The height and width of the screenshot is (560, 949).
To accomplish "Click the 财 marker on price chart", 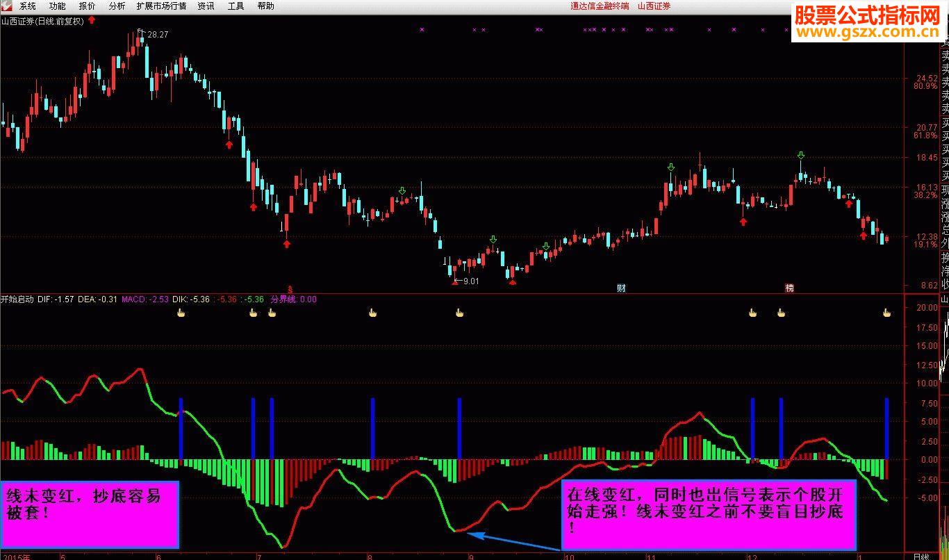I will click(x=621, y=288).
